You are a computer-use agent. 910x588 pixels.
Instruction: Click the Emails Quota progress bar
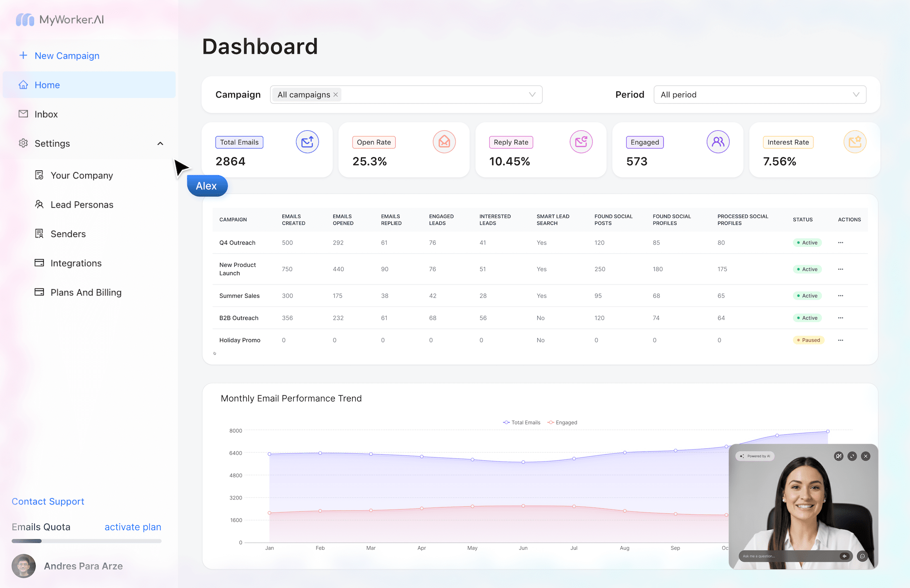[86, 541]
